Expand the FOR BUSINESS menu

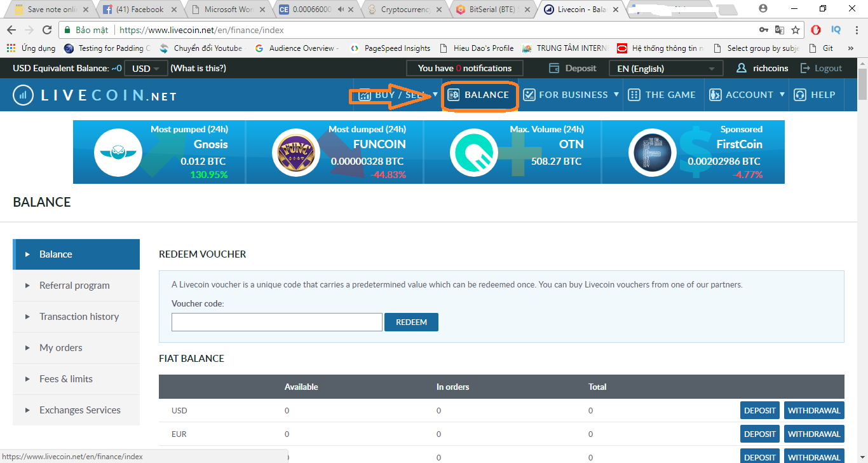(571, 95)
